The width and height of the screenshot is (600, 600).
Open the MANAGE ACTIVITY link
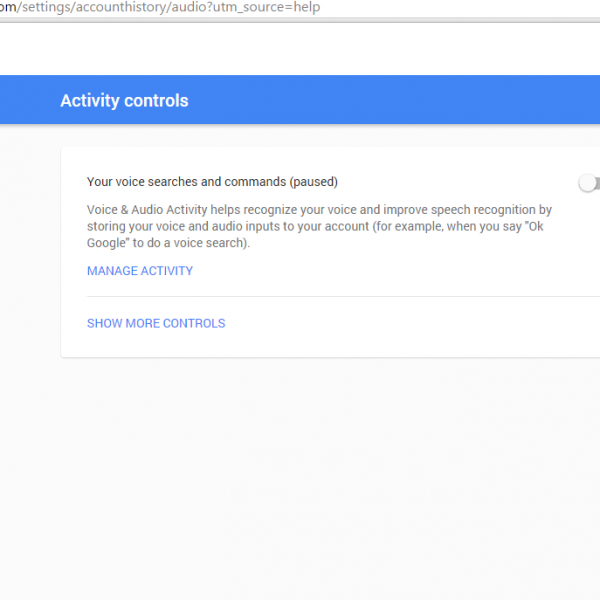tap(140, 271)
